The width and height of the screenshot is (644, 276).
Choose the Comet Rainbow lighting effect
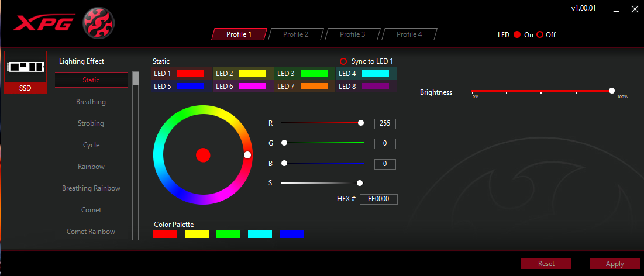point(91,232)
